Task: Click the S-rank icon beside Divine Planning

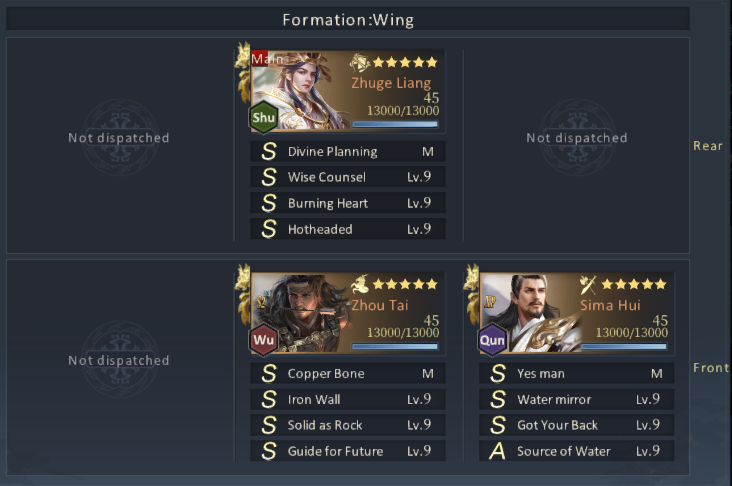Action: (269, 151)
